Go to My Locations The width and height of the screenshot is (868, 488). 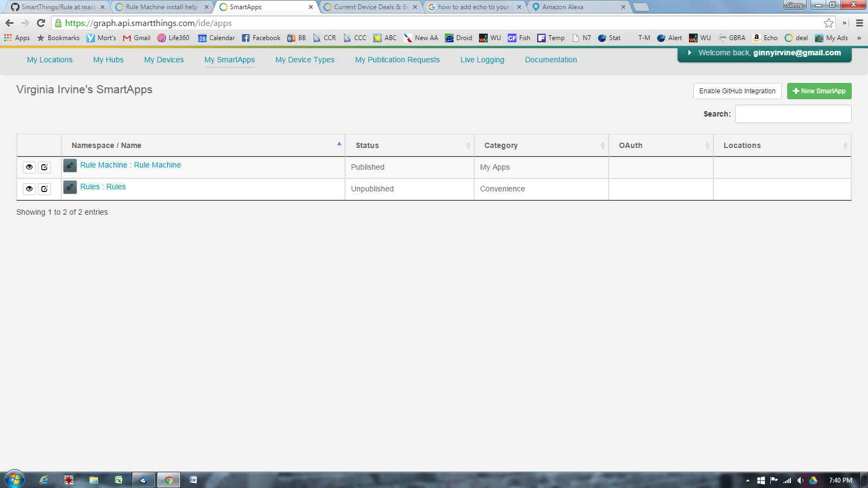(x=50, y=60)
